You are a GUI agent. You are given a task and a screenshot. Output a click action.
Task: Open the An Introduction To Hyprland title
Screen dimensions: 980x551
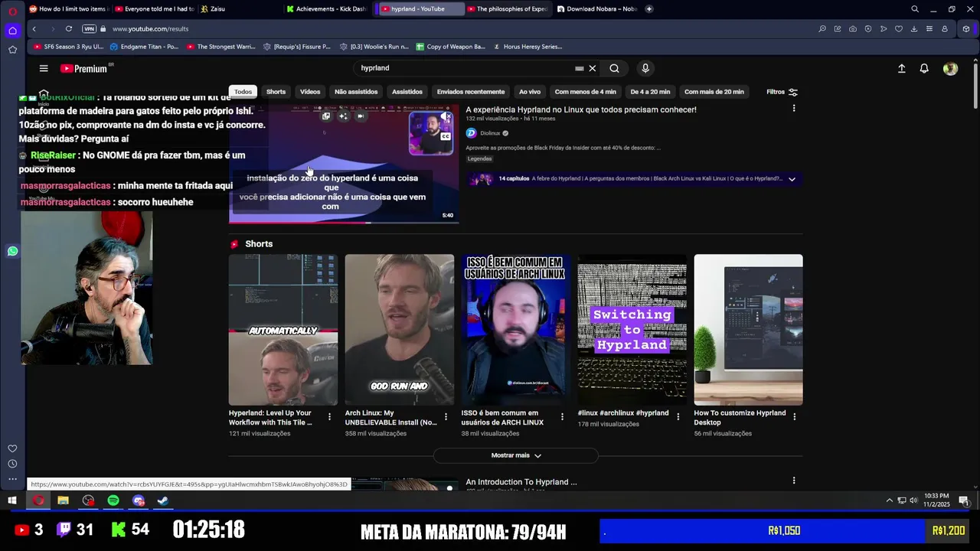[521, 482]
